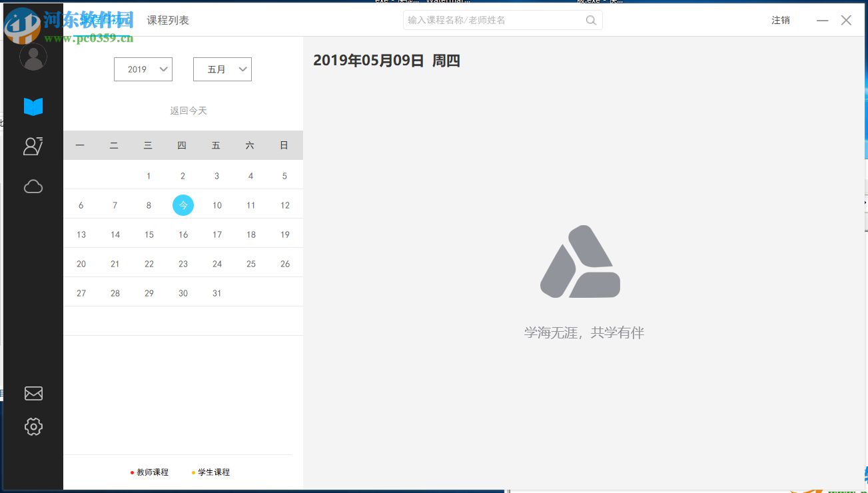Select calendar day 19
868x493 pixels.
tap(285, 235)
